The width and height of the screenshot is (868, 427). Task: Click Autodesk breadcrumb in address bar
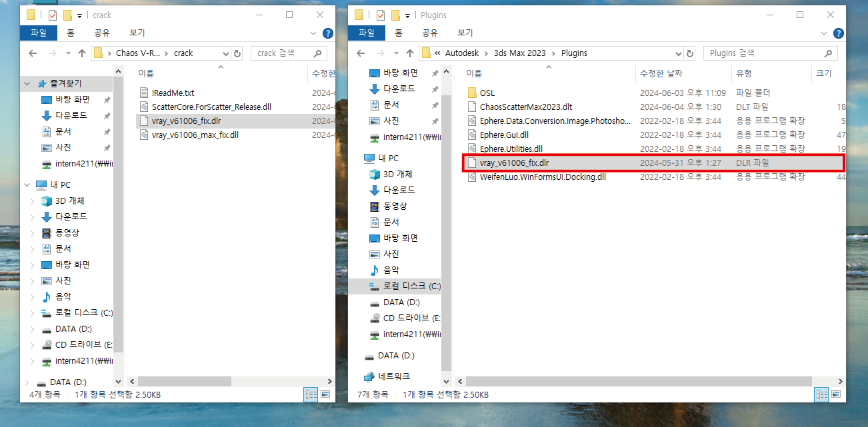463,53
